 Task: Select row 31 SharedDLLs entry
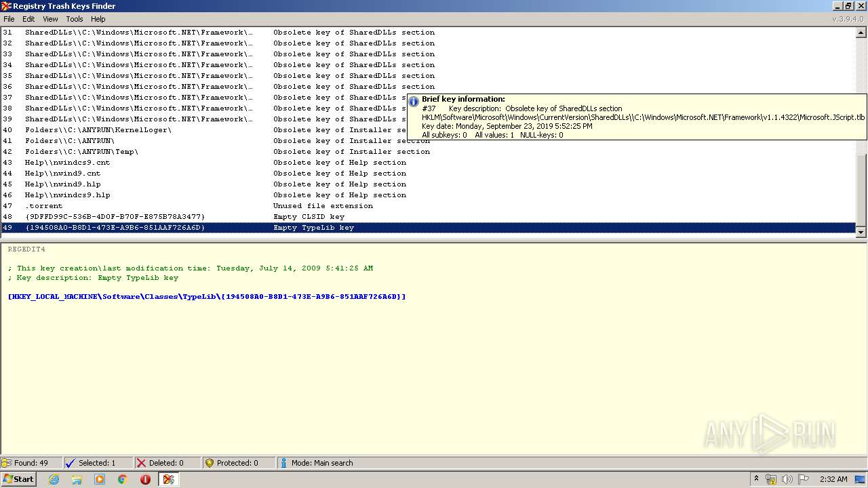(429, 33)
